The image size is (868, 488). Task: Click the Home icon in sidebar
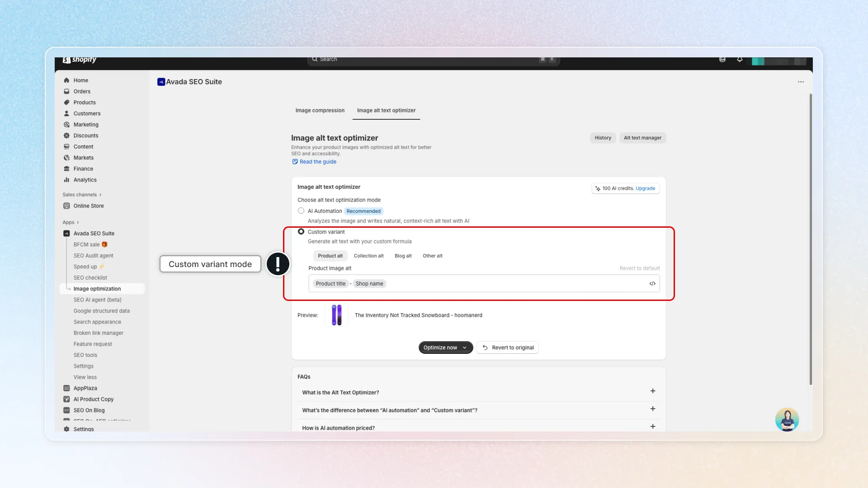66,80
